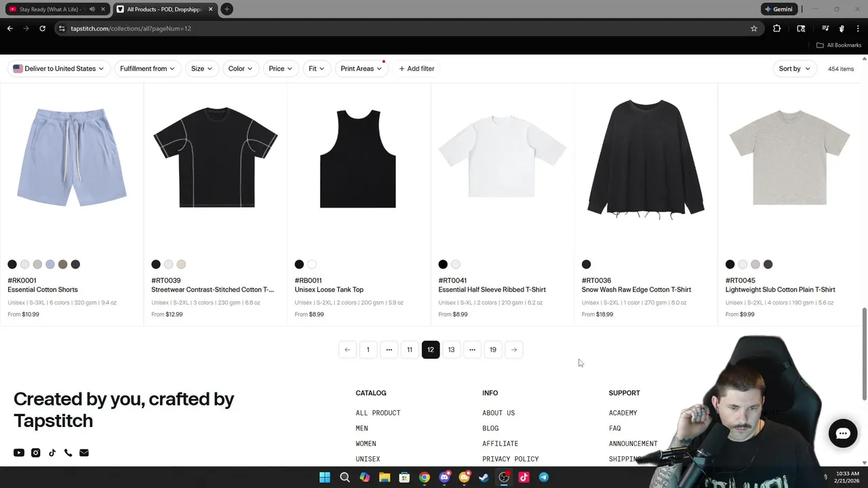Viewport: 868px width, 488px height.
Task: Go to pagination page 11
Action: coord(410,350)
